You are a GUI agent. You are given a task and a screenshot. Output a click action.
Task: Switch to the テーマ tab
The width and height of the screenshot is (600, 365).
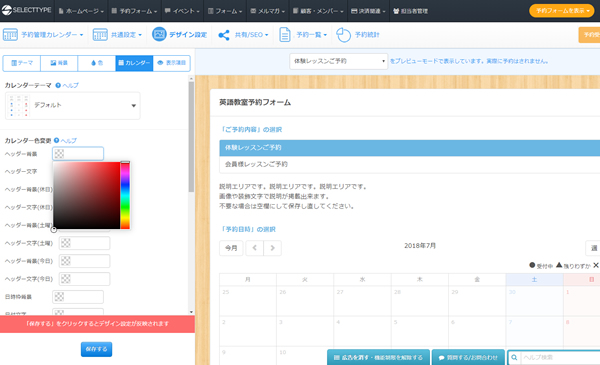click(x=22, y=63)
